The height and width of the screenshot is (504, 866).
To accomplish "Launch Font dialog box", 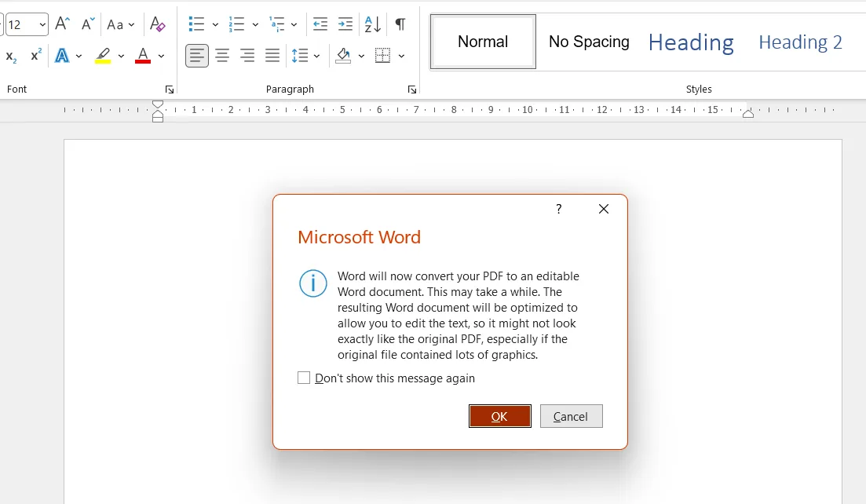I will [x=170, y=89].
